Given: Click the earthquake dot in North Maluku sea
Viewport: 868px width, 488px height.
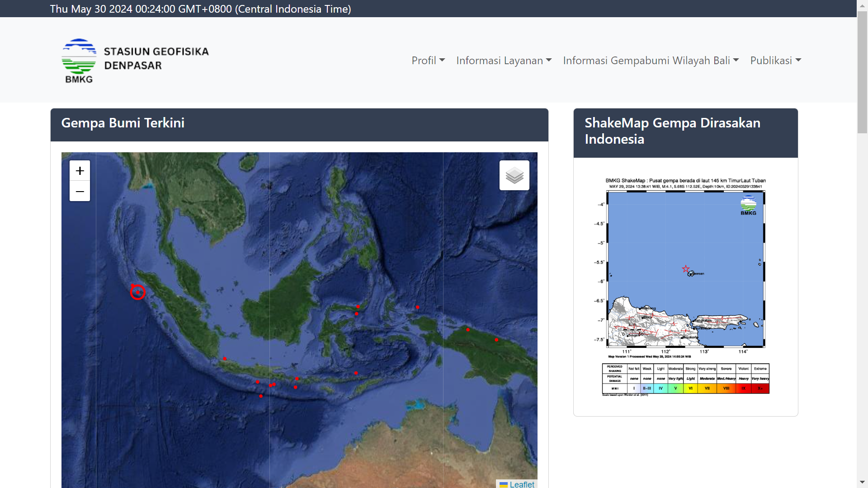Looking at the screenshot, I should click(417, 307).
